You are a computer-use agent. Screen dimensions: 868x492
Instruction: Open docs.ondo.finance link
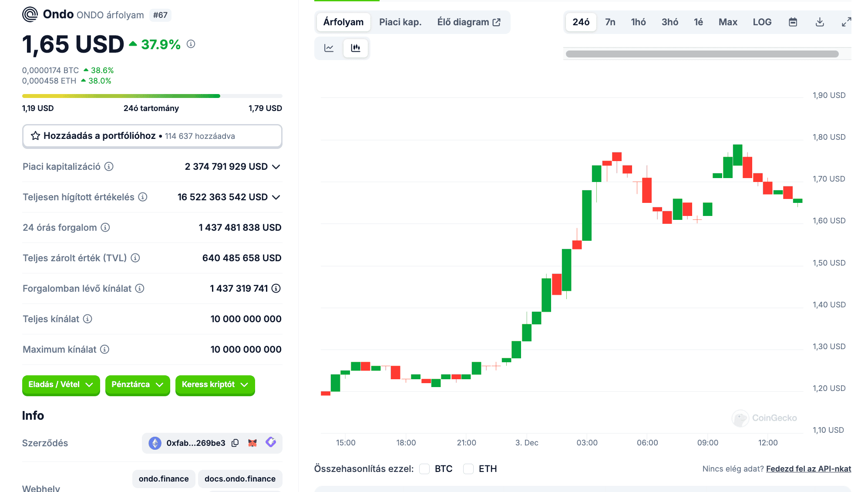click(240, 479)
